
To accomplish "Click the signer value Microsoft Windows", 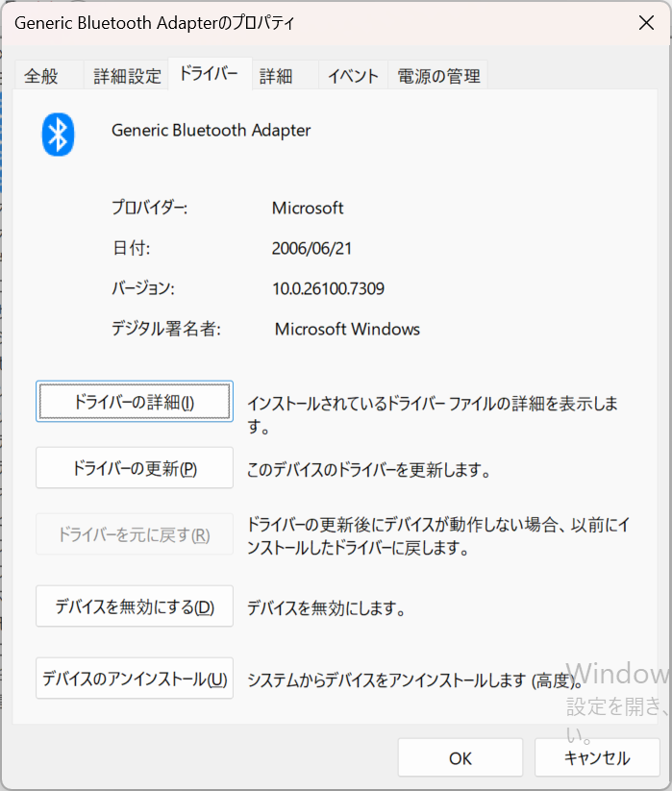I will 347,329.
